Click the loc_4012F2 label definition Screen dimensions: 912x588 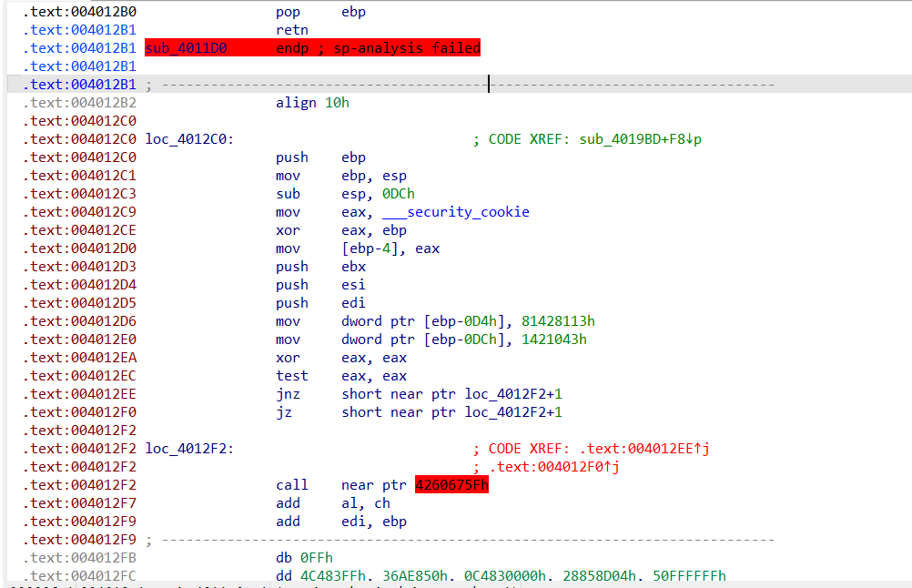coord(189,449)
